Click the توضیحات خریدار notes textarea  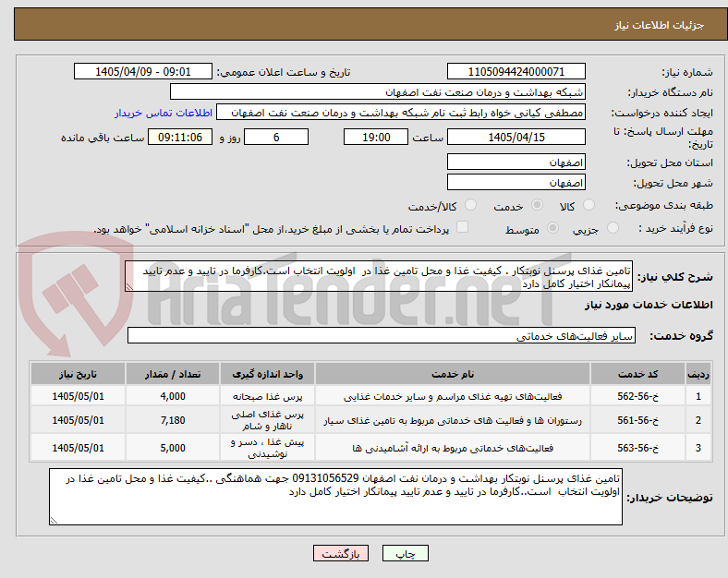(x=335, y=497)
